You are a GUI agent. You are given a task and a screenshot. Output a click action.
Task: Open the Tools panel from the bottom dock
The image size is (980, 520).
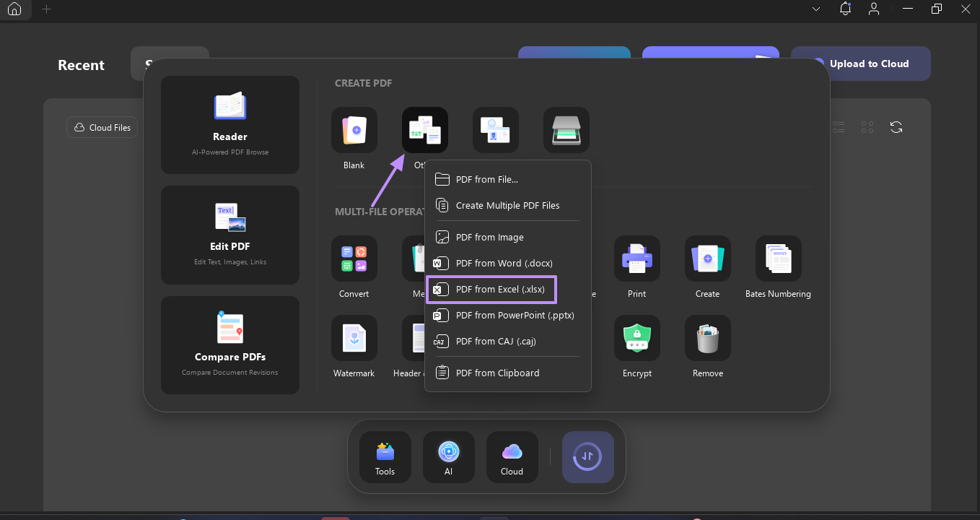[x=385, y=456]
